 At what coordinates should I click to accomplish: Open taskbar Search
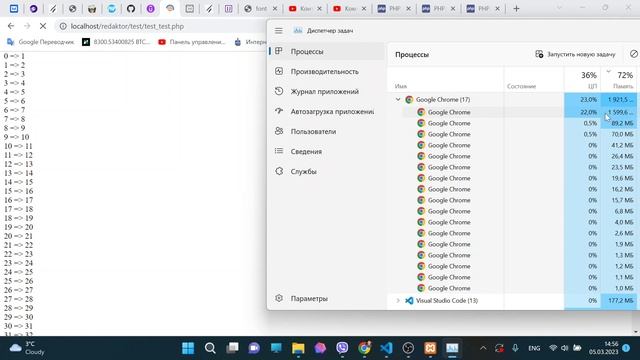(210, 348)
